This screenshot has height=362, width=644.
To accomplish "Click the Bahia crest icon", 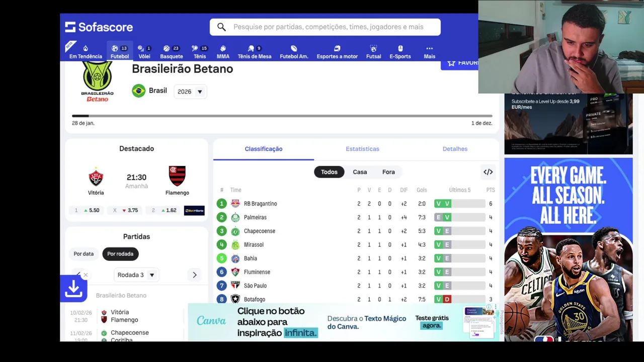I will point(235,258).
